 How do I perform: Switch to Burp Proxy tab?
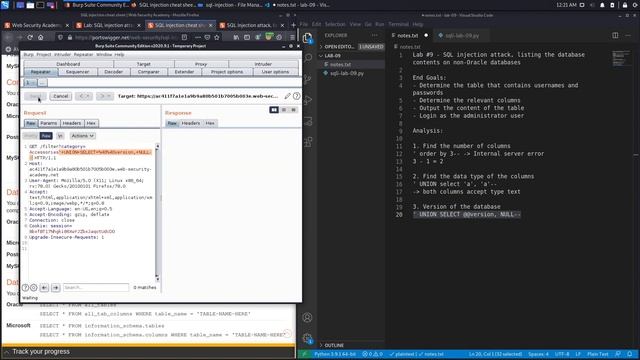(201, 64)
